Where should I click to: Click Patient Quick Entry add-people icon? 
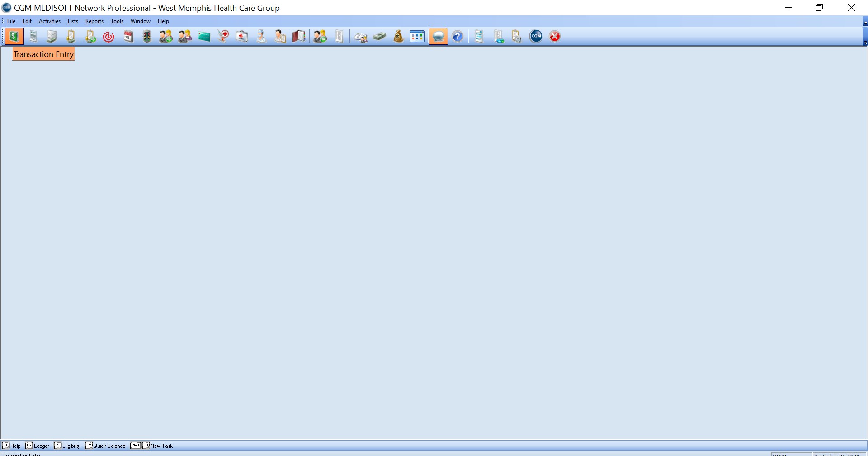pyautogui.click(x=165, y=36)
